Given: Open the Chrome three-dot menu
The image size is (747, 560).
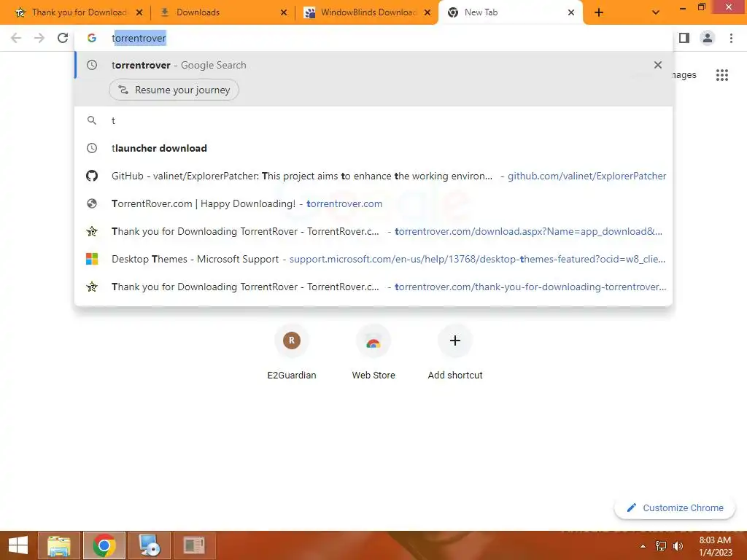Looking at the screenshot, I should click(731, 38).
